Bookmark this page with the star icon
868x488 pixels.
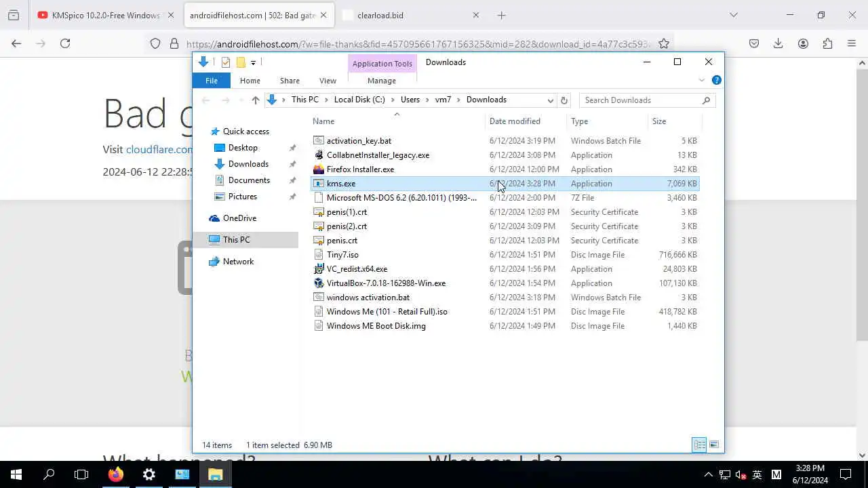(664, 43)
